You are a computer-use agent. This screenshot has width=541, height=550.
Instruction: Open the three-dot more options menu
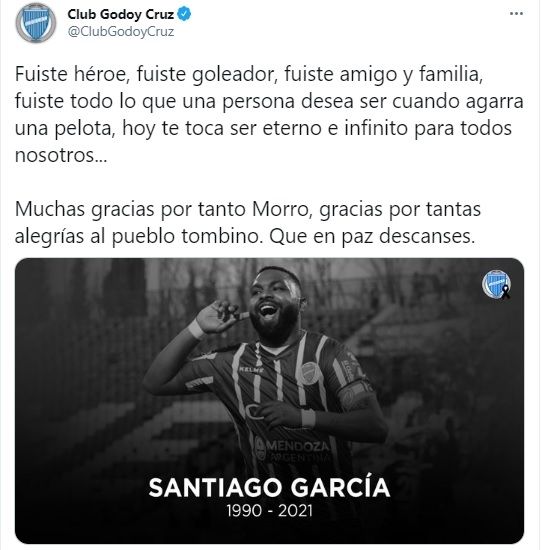[x=516, y=14]
